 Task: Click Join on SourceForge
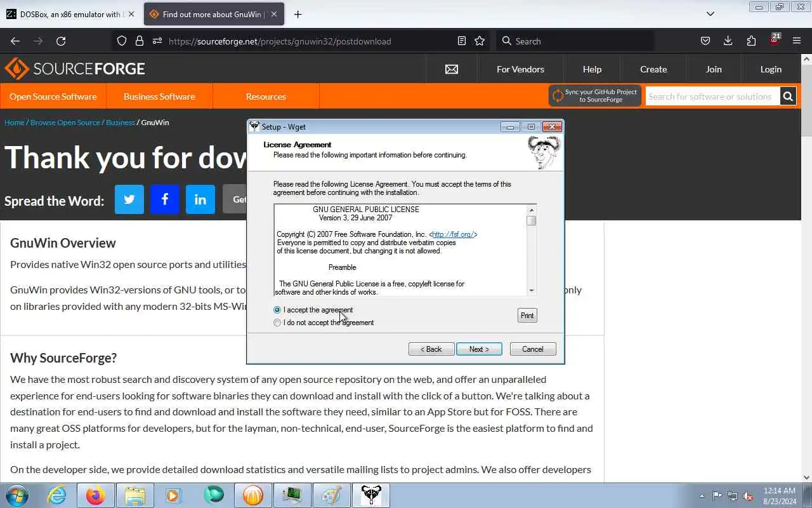coord(714,69)
